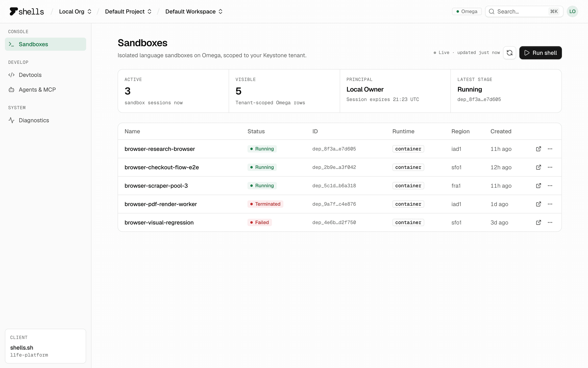Click container tag in browser-visual-regression row
Image resolution: width=588 pixels, height=368 pixels.
pos(408,222)
